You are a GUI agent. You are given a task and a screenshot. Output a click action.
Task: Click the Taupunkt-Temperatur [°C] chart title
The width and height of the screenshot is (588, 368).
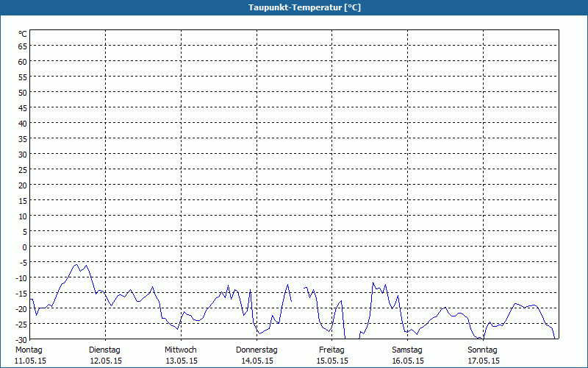coord(304,7)
